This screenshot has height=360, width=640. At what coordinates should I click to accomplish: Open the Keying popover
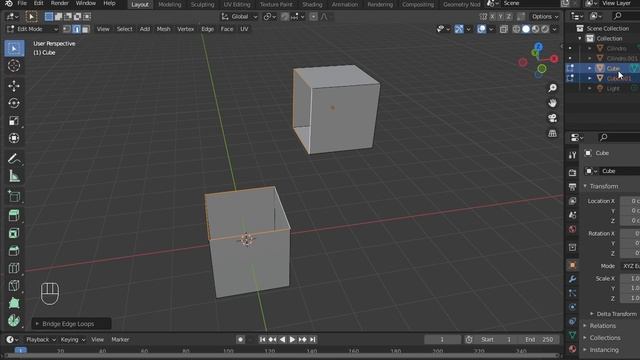pos(73,340)
